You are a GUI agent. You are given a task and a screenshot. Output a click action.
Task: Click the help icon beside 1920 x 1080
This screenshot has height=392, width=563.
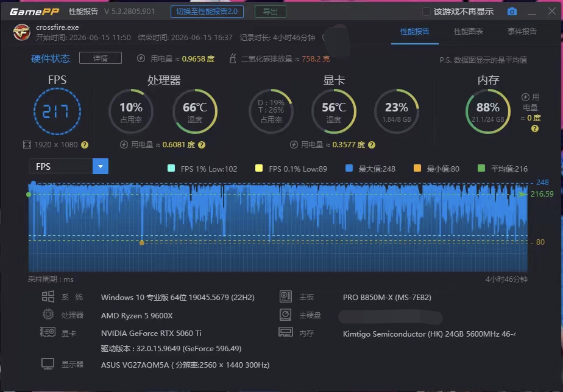85,145
